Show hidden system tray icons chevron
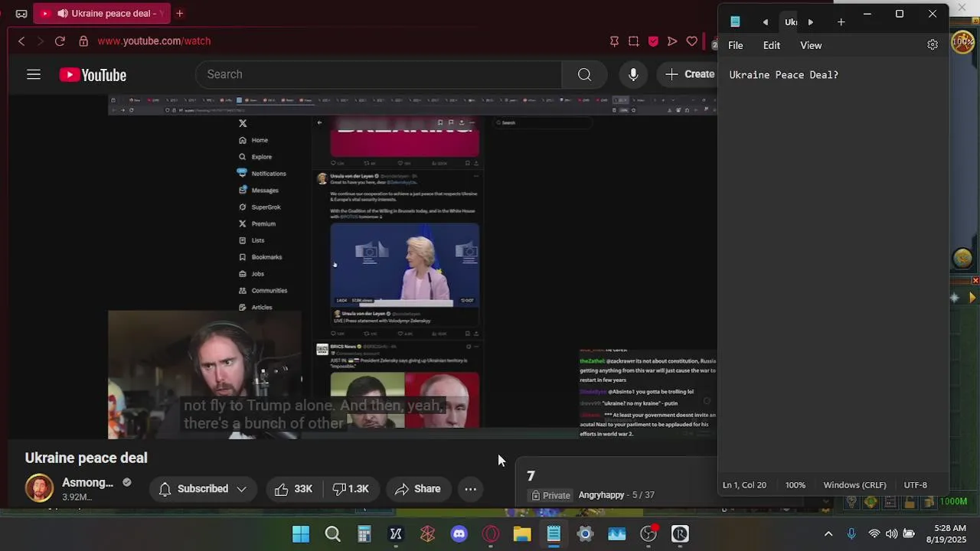Image resolution: width=980 pixels, height=551 pixels. tap(828, 534)
